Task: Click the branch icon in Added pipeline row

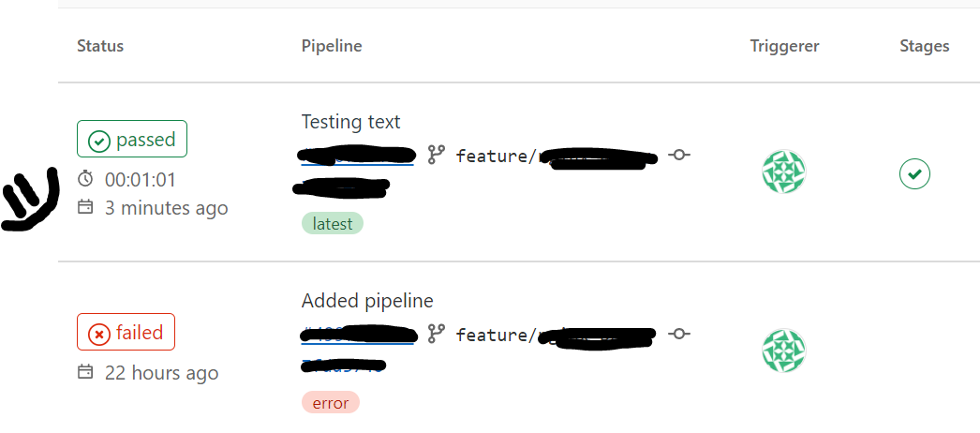Action: pos(437,335)
